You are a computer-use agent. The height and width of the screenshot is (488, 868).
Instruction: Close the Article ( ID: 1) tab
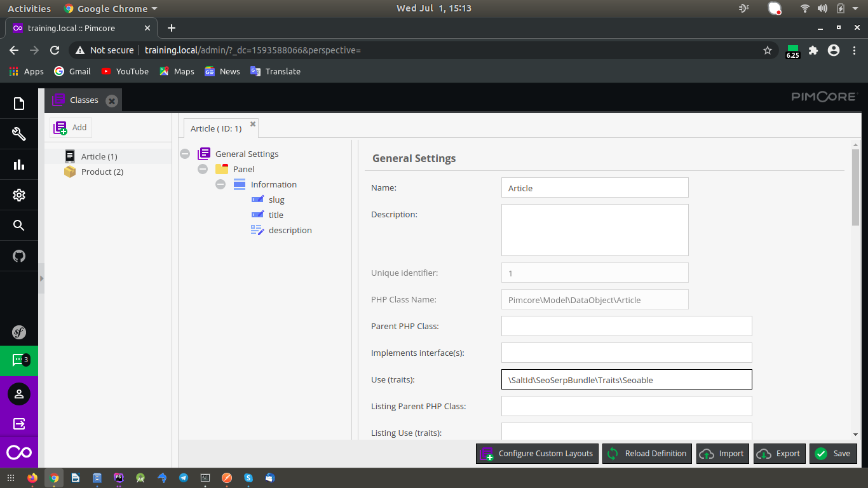pyautogui.click(x=253, y=125)
